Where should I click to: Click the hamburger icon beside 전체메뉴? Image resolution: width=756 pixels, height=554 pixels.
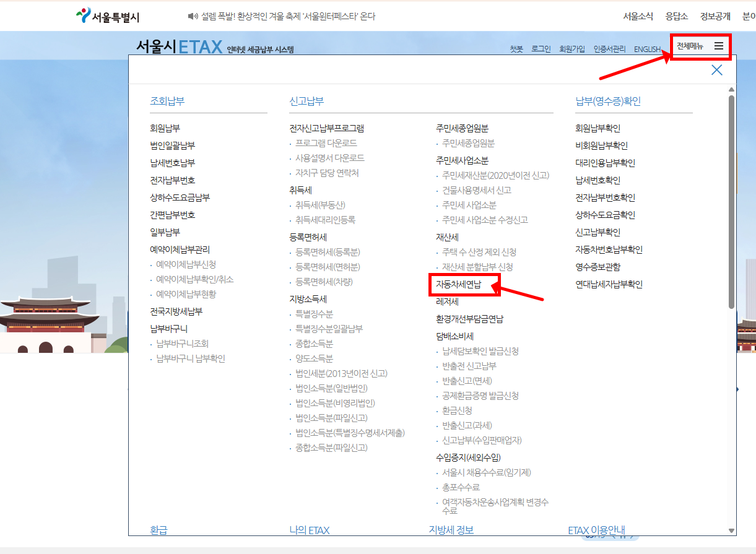click(718, 46)
